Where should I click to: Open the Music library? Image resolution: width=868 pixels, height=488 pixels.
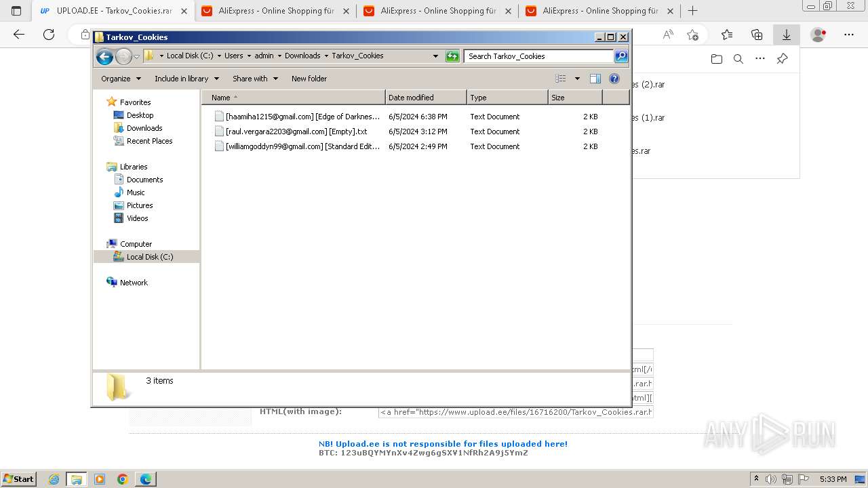(135, 192)
